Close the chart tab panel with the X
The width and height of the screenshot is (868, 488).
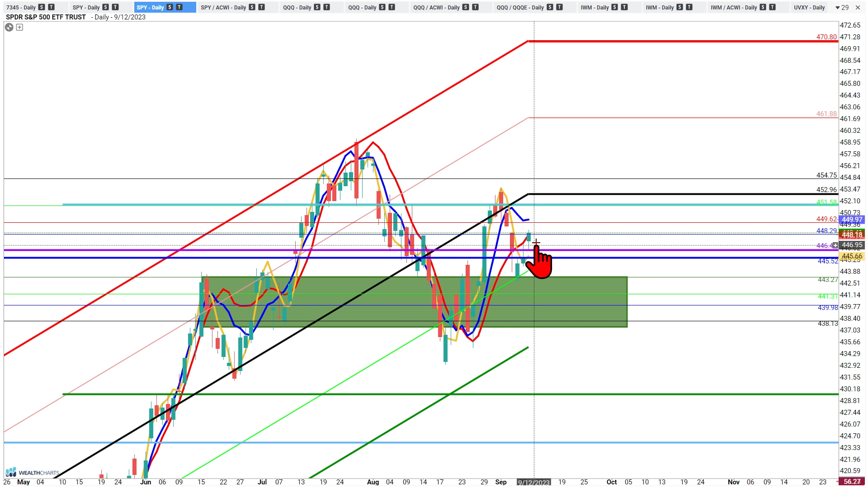(858, 7)
